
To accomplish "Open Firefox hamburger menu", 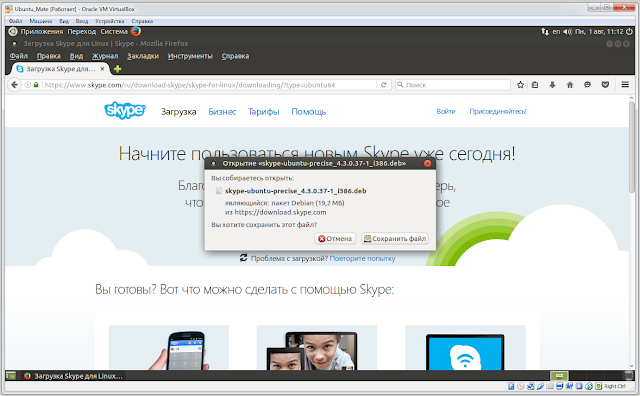I will click(625, 85).
